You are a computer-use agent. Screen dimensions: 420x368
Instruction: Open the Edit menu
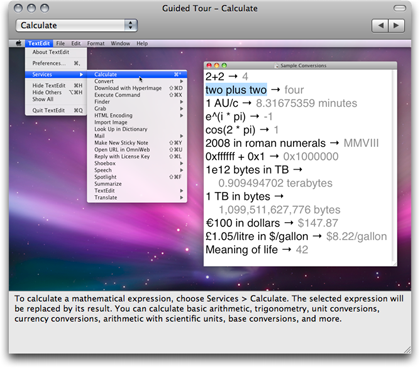pyautogui.click(x=76, y=43)
